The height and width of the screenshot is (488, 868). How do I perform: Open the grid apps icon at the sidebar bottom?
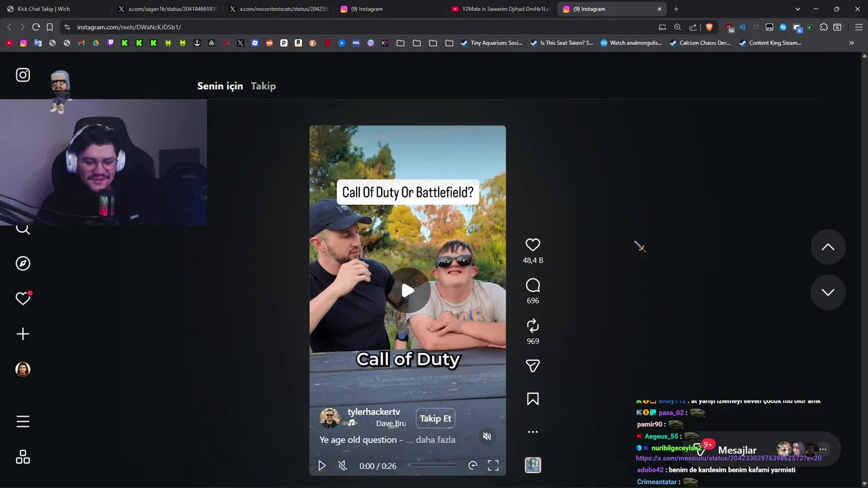(x=23, y=457)
